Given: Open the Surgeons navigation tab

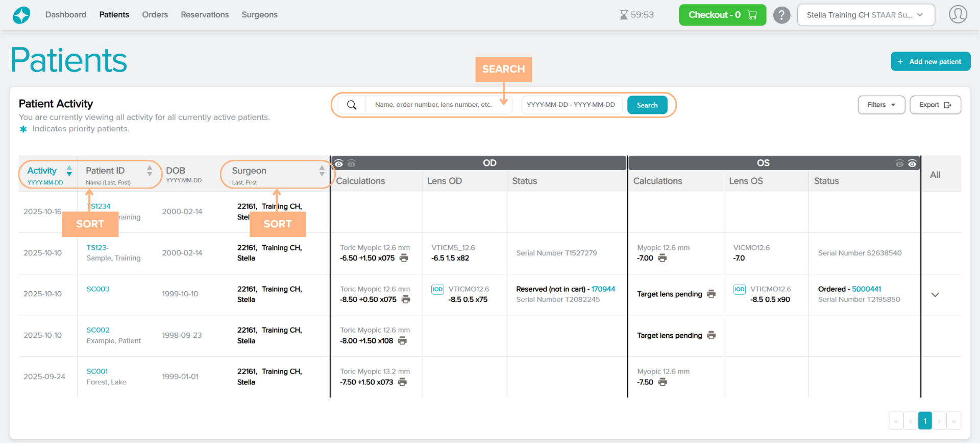Looking at the screenshot, I should point(259,15).
